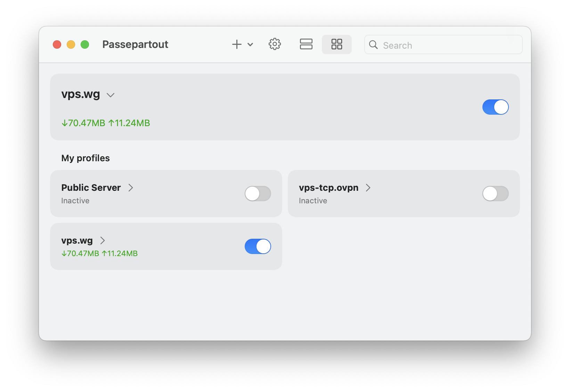Screen dimensions: 570x392
Task: Switch to grid view layout
Action: pos(336,44)
